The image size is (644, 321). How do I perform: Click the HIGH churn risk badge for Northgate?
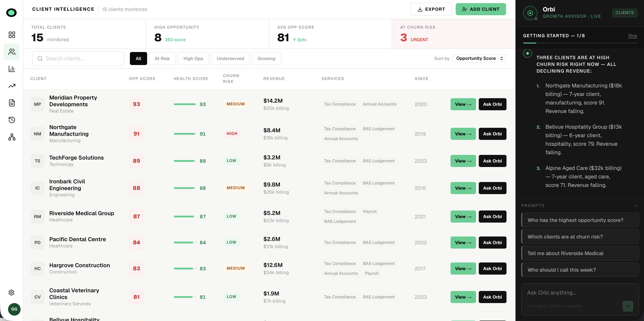pos(232,134)
